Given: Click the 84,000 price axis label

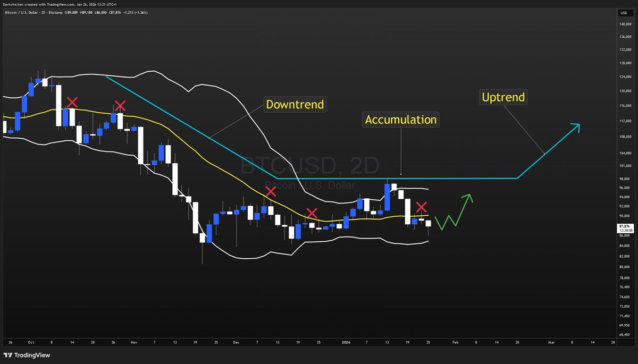Looking at the screenshot, I should click(x=625, y=246).
